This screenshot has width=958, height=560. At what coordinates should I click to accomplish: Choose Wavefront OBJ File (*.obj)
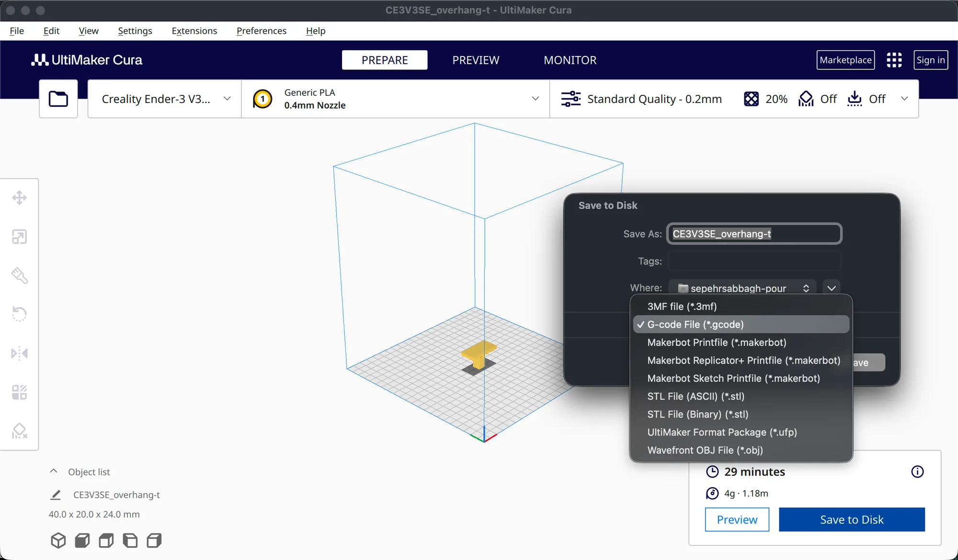(x=741, y=450)
